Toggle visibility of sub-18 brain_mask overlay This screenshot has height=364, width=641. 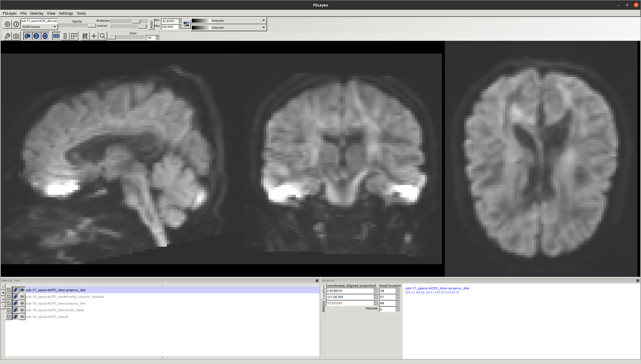click(22, 310)
